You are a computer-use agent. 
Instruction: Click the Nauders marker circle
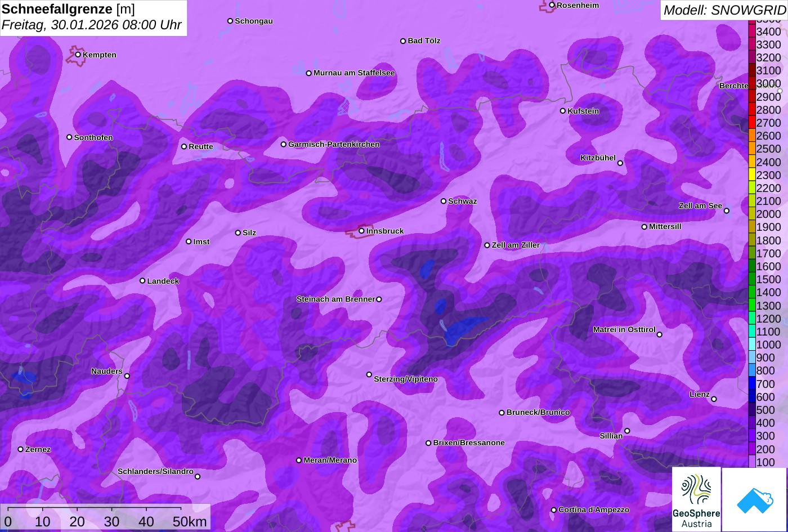click(127, 376)
